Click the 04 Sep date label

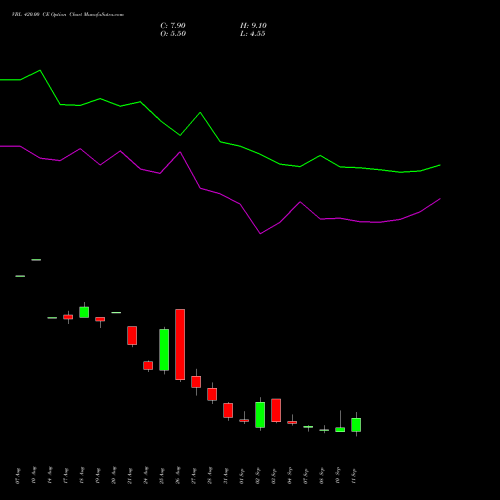290,476
